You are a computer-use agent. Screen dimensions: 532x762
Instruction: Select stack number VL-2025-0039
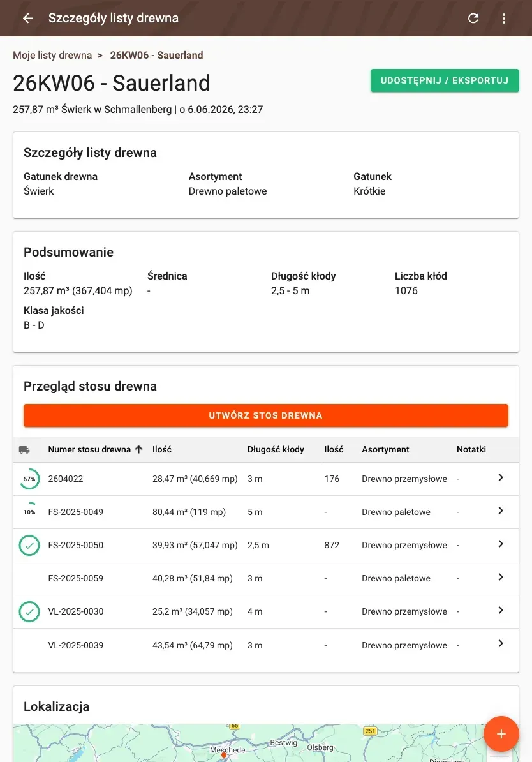[x=76, y=645]
